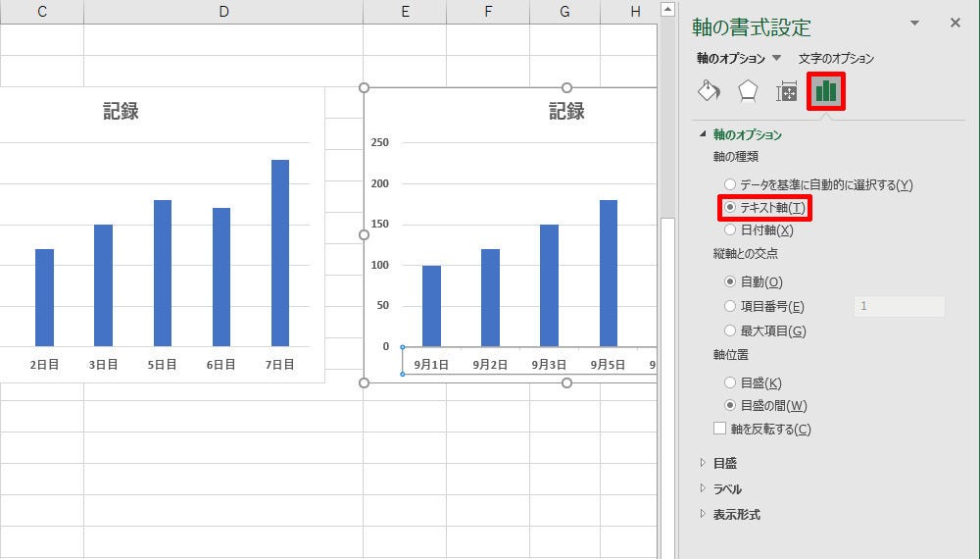Select the 9月1日 bar in right chart

pos(431,306)
